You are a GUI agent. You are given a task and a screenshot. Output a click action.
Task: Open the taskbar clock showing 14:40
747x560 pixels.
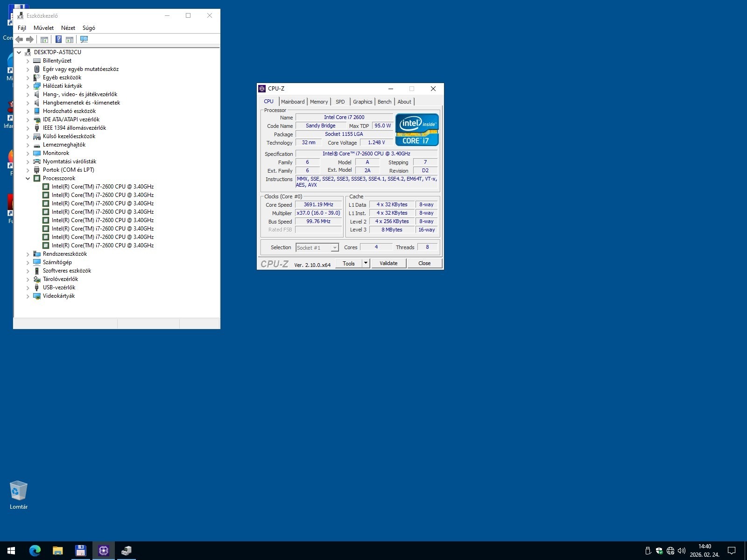(x=705, y=551)
